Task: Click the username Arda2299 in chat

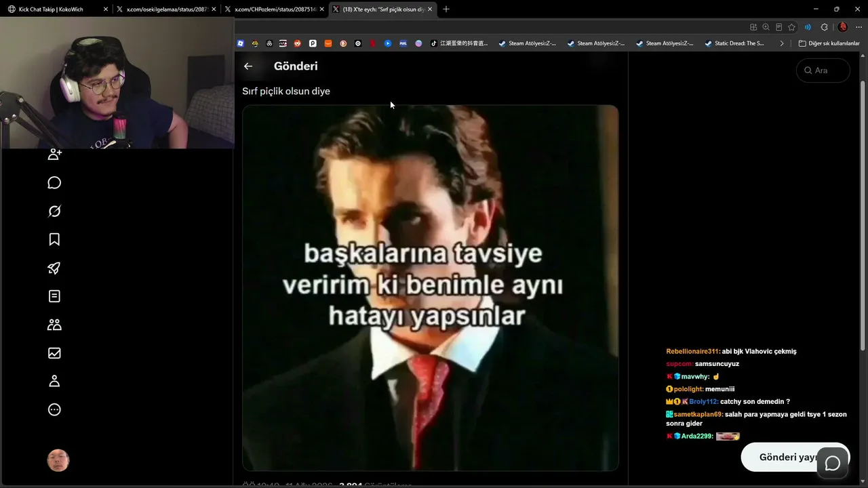Action: coord(697,436)
